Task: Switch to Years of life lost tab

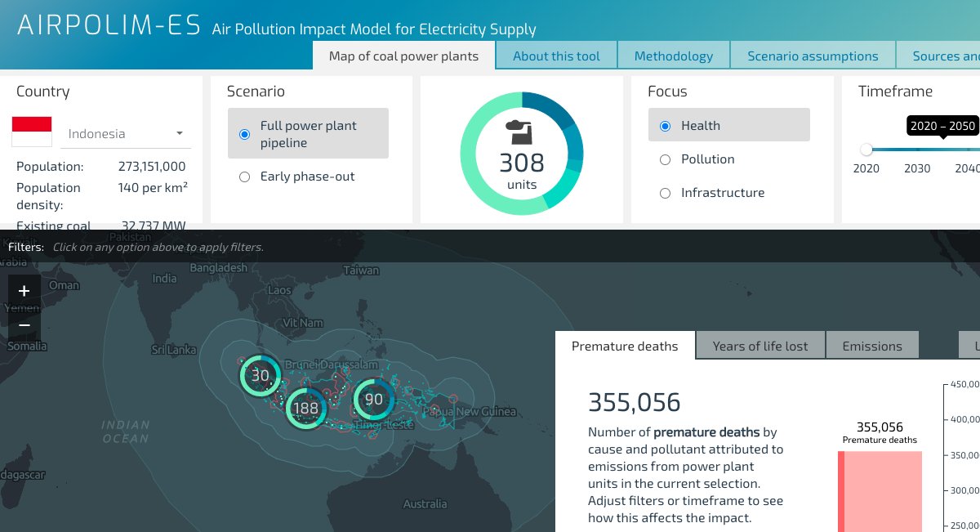Action: click(x=760, y=346)
